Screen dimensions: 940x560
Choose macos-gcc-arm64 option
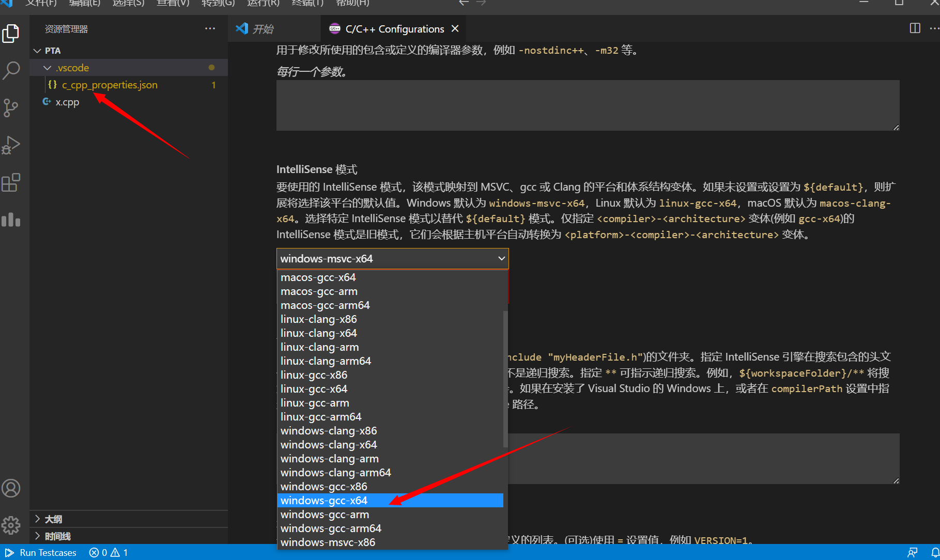390,305
